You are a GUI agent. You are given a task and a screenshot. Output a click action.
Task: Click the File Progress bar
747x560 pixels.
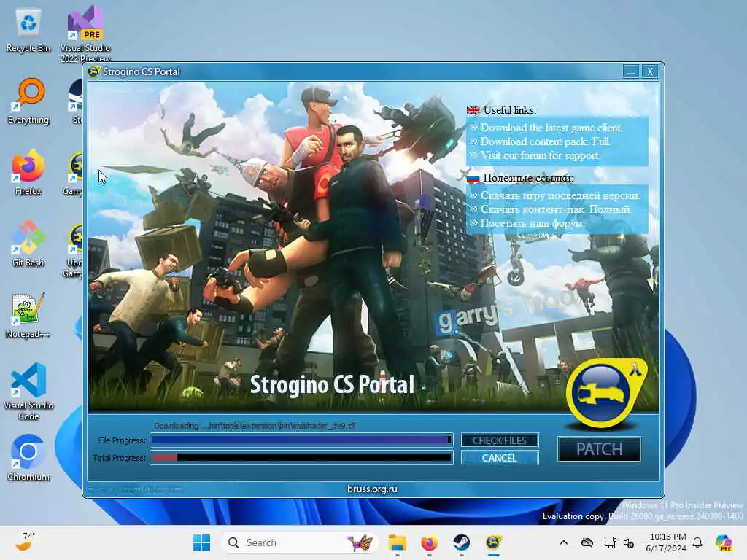[x=301, y=440]
